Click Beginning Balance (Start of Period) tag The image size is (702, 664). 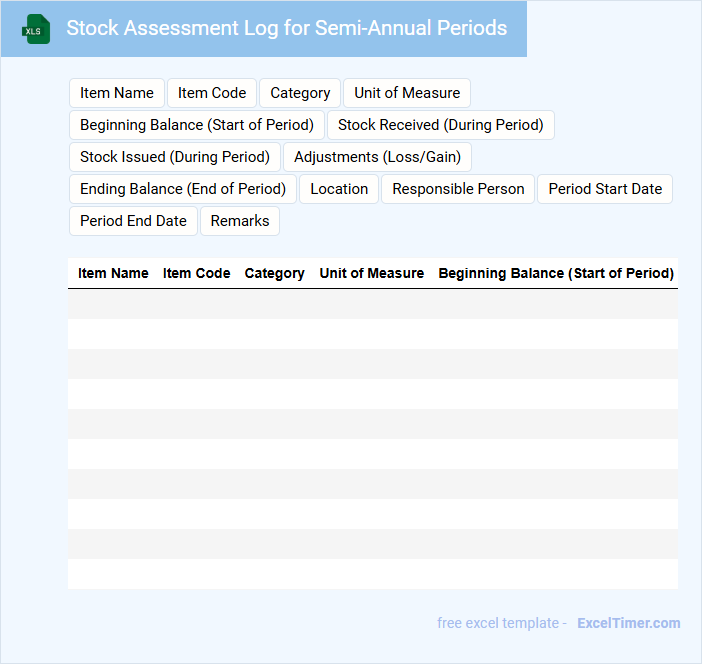(x=197, y=125)
